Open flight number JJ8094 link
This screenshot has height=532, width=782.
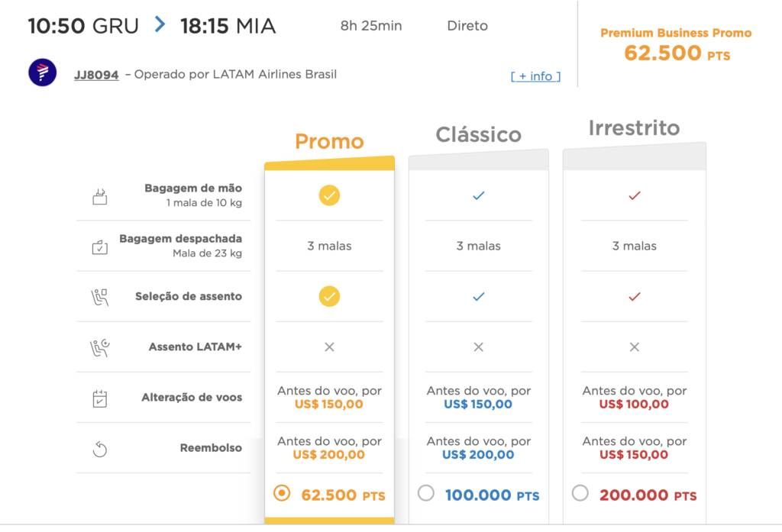click(96, 75)
